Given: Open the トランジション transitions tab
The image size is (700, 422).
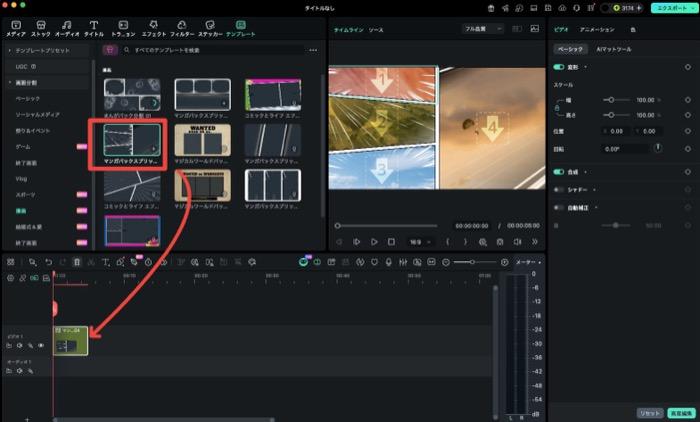Looking at the screenshot, I should coord(123,29).
